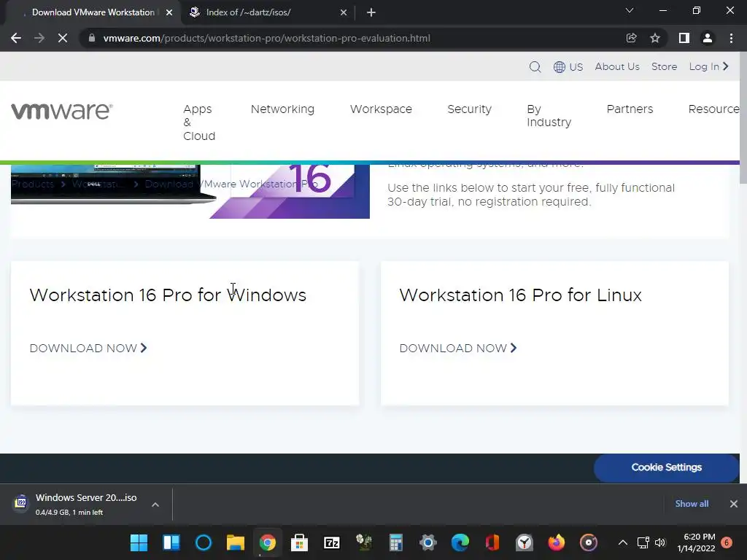Click the Workstation 16 product image
Image resolution: width=747 pixels, height=560 pixels.
point(190,192)
